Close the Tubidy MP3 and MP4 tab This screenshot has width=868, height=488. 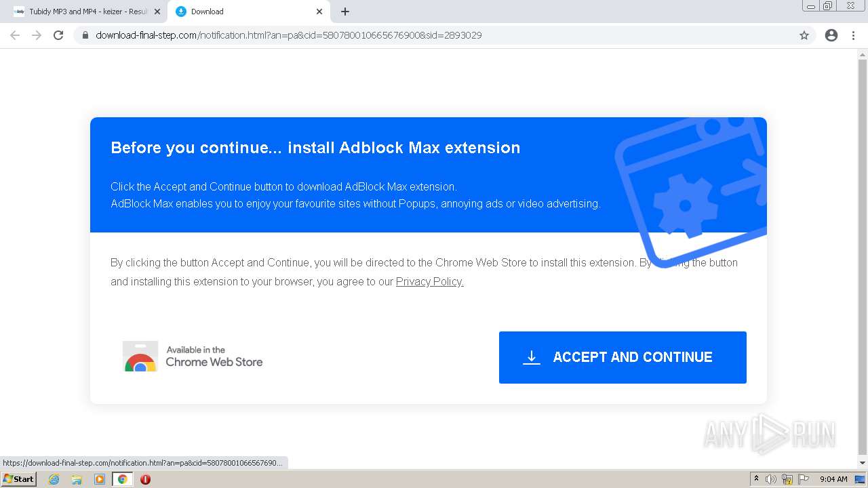(x=157, y=12)
